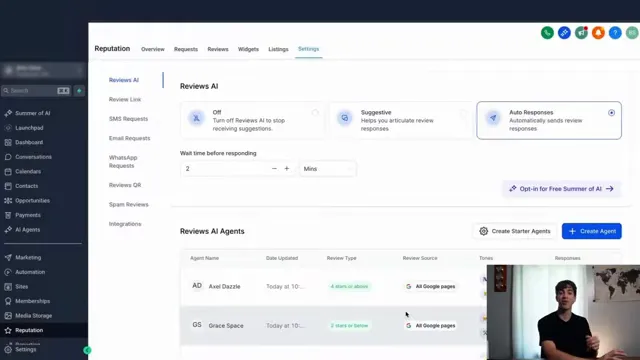Switch to the Overview tab
640x360 pixels.
pos(153,49)
